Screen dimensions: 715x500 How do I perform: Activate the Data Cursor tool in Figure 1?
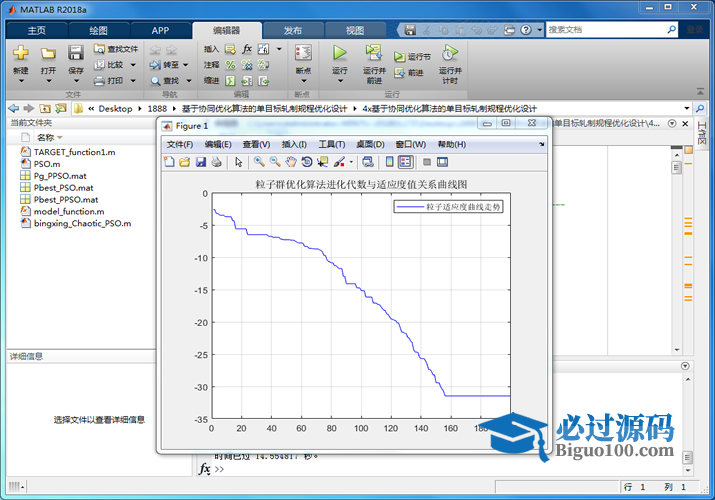323,161
